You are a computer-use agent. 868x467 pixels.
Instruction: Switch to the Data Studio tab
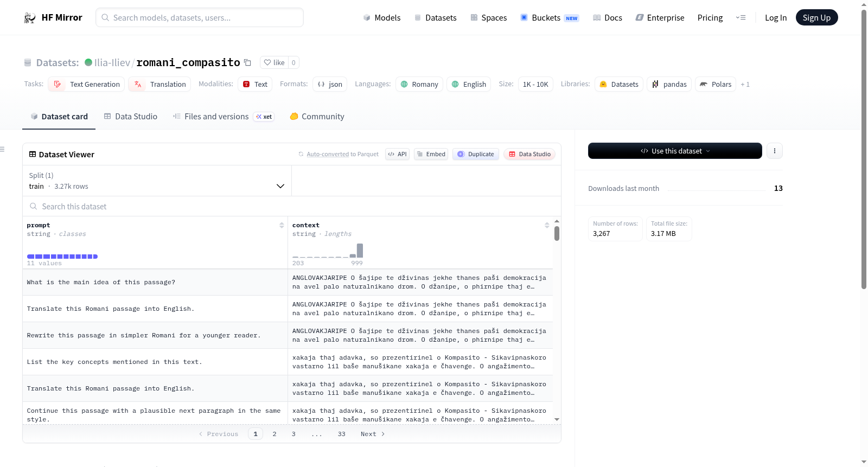click(130, 117)
